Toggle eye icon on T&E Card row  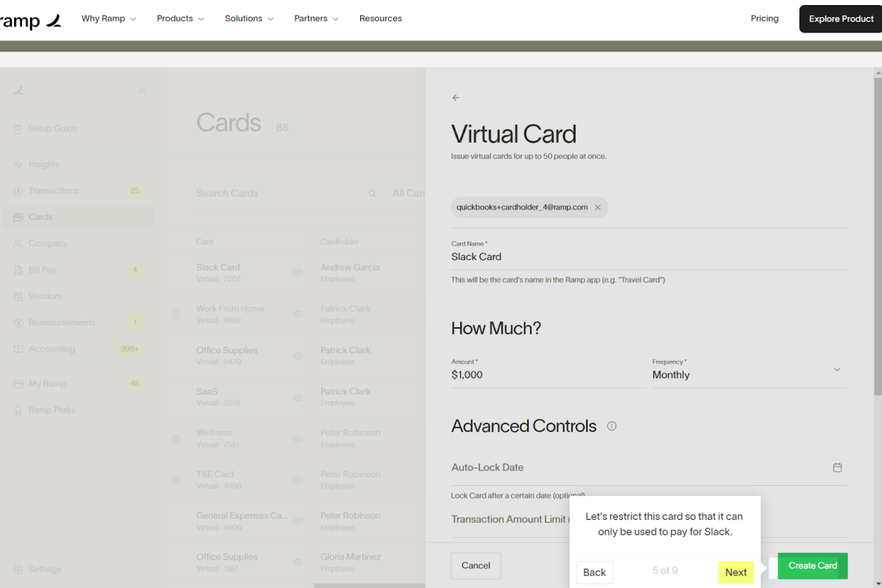[x=298, y=480]
